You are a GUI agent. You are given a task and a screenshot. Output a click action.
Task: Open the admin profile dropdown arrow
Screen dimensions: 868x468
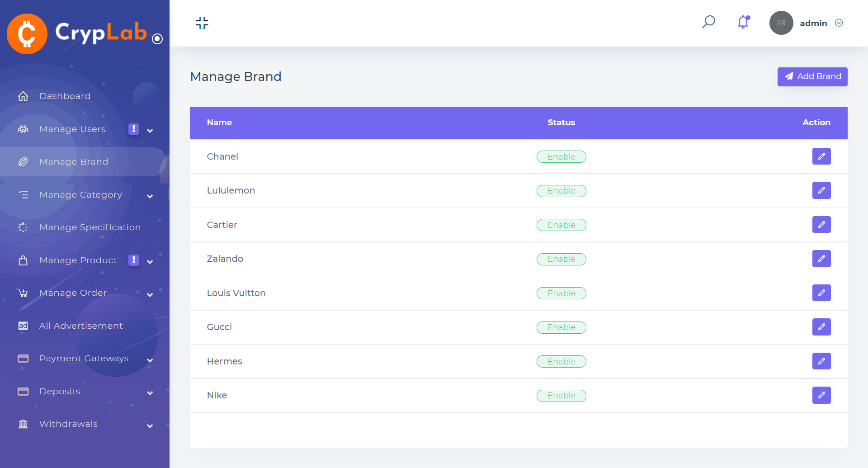click(x=839, y=23)
